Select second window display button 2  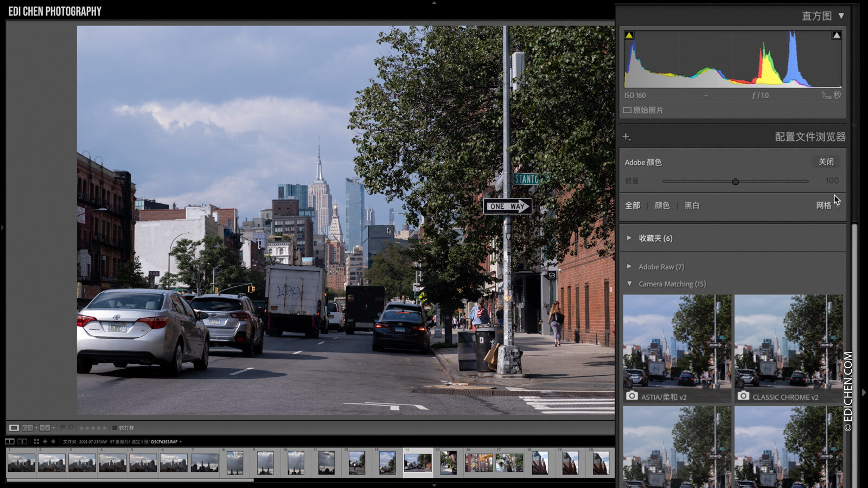pos(22,441)
